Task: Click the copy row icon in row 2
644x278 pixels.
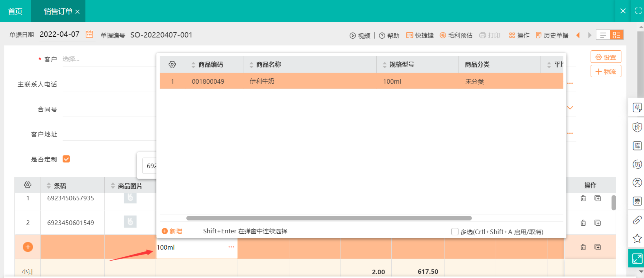Action: [x=597, y=223]
